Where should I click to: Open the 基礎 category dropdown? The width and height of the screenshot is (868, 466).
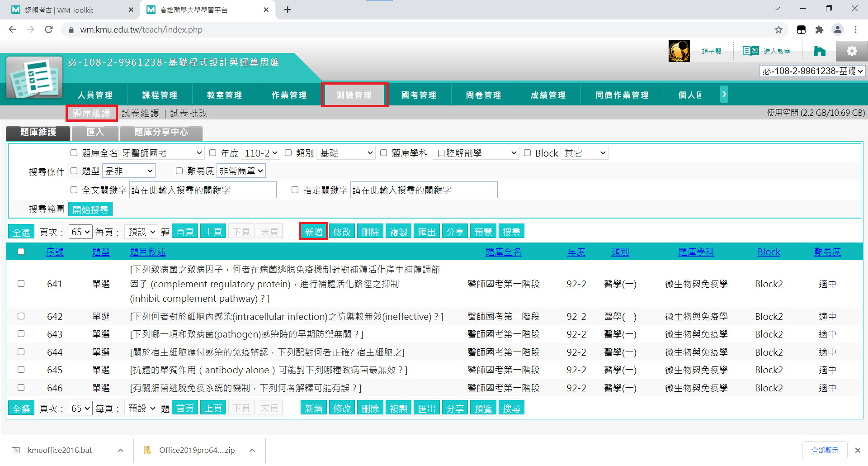tap(346, 153)
